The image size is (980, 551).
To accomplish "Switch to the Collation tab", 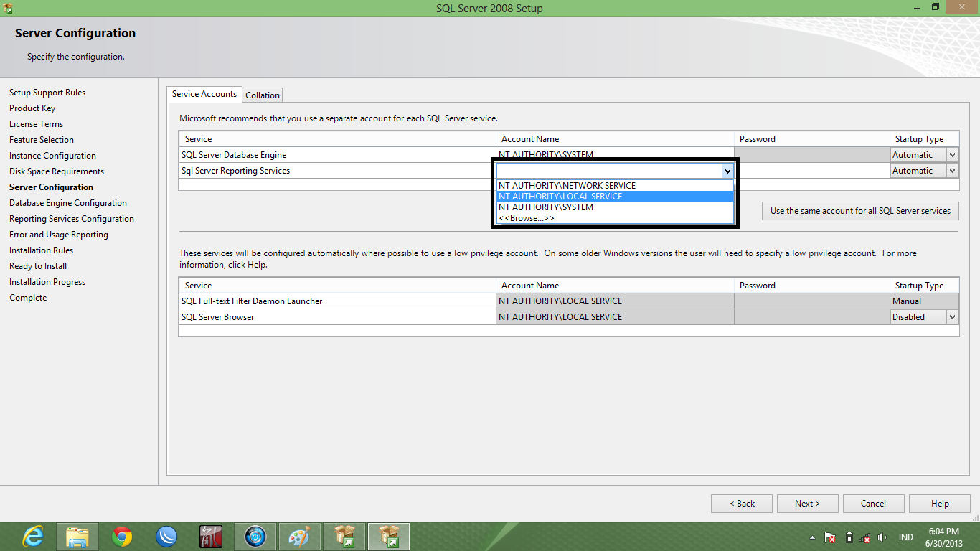I will pyautogui.click(x=263, y=95).
